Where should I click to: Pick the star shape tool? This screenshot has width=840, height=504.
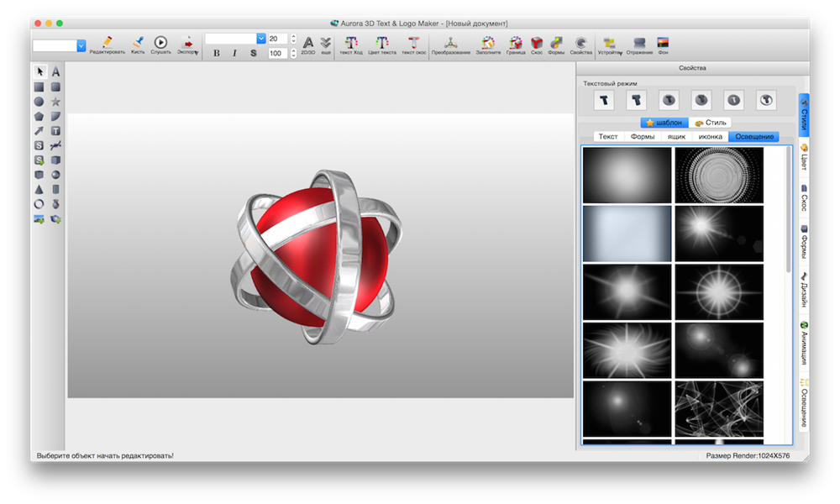[55, 102]
